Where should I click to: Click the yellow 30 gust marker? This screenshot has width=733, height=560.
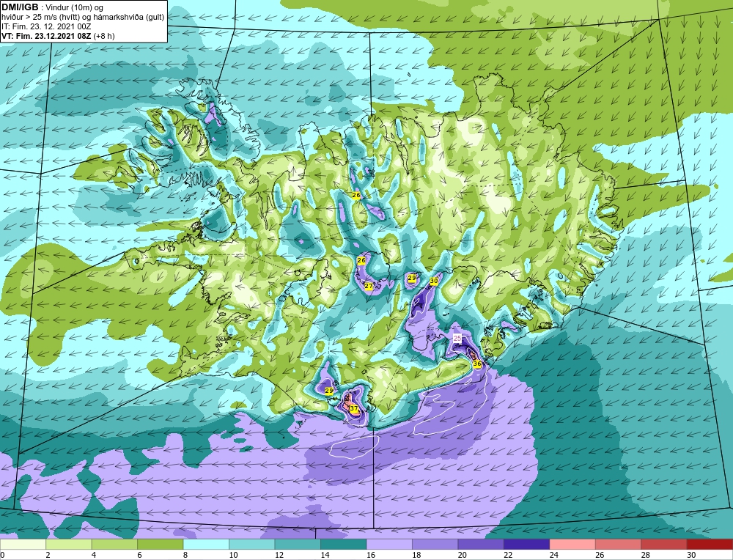click(434, 281)
